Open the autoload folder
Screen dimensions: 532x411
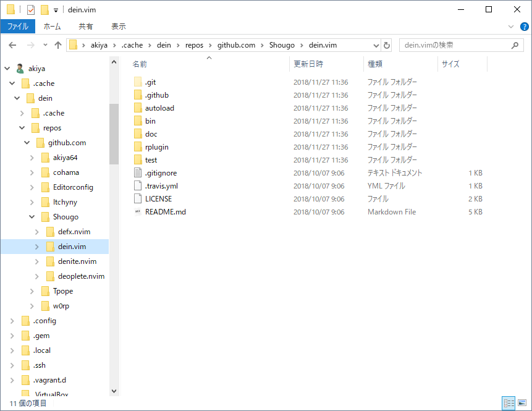[x=158, y=108]
